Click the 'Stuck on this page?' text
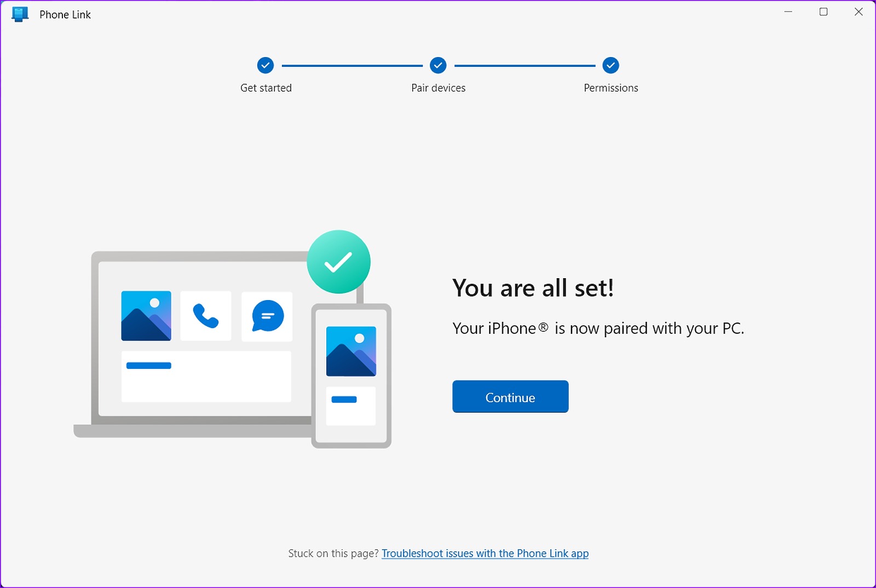 coord(333,554)
